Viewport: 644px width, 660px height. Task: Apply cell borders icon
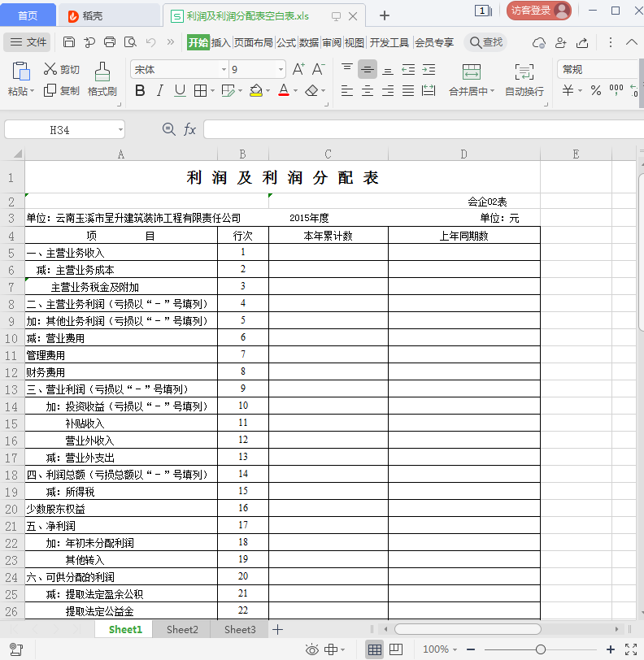pyautogui.click(x=201, y=90)
